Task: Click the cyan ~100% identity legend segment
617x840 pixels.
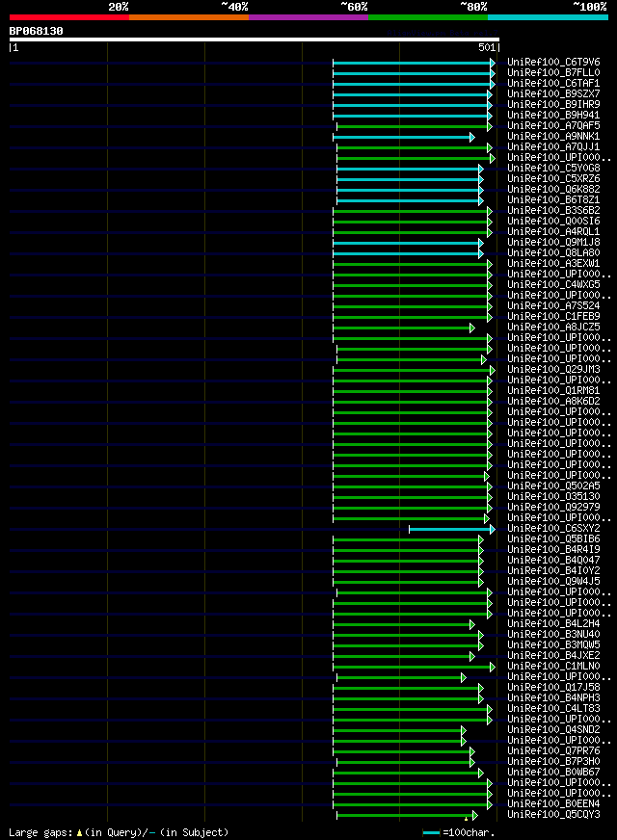Action: click(x=548, y=17)
